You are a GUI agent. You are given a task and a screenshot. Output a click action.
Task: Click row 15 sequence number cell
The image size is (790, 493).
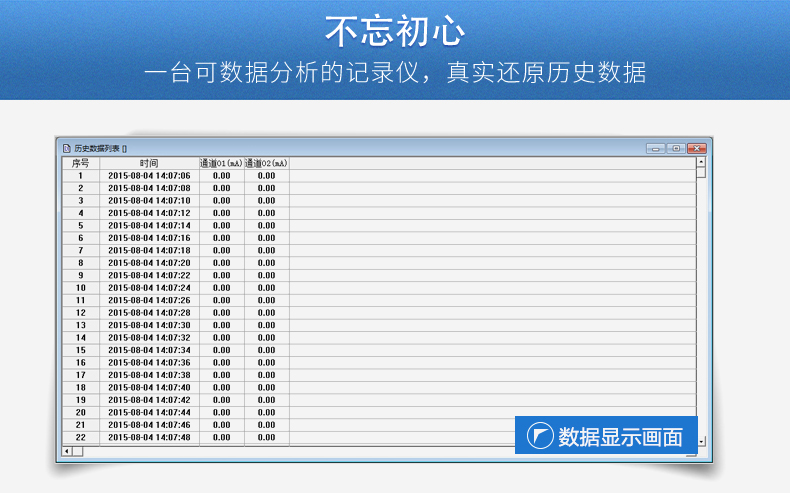coord(81,350)
